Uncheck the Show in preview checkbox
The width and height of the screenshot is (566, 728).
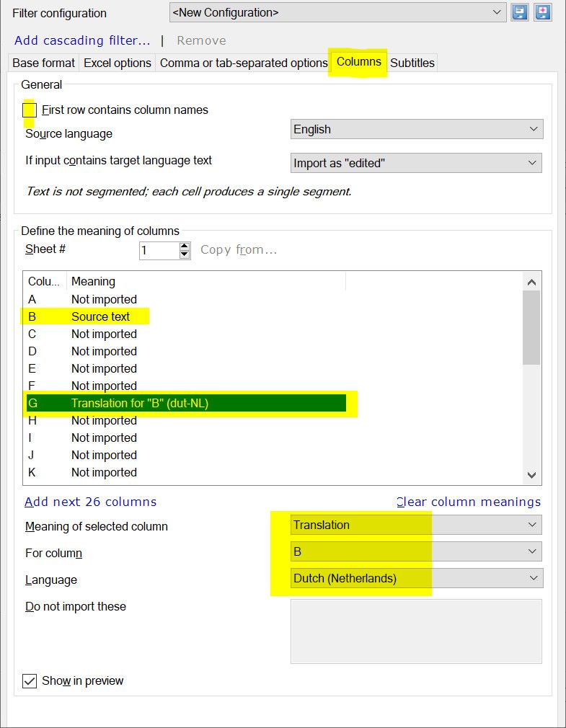click(x=30, y=681)
